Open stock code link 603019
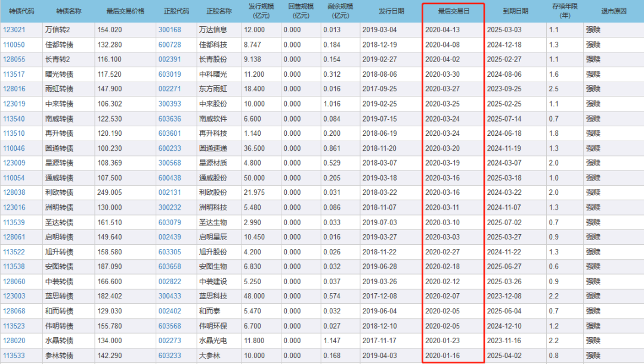The height and width of the screenshot is (364, 644). (169, 74)
